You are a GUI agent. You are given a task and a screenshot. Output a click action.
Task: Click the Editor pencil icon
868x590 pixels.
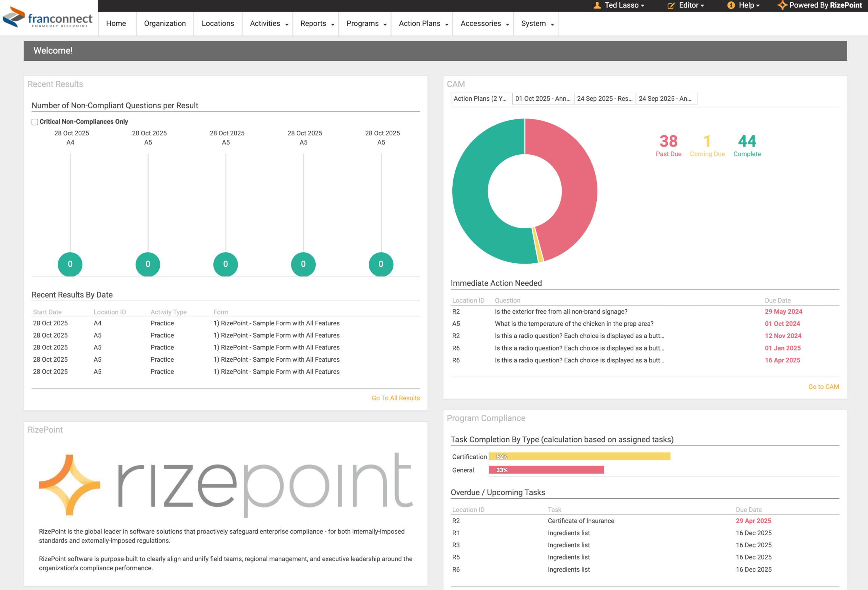671,6
